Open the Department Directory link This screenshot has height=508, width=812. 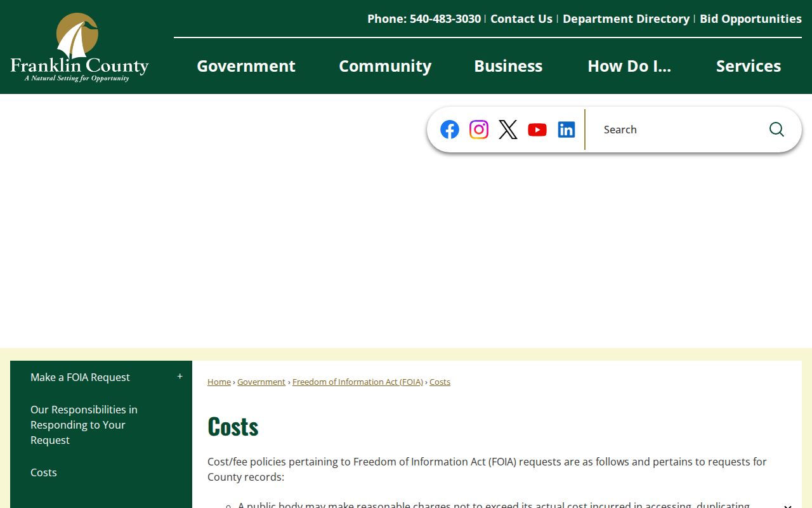pyautogui.click(x=626, y=19)
